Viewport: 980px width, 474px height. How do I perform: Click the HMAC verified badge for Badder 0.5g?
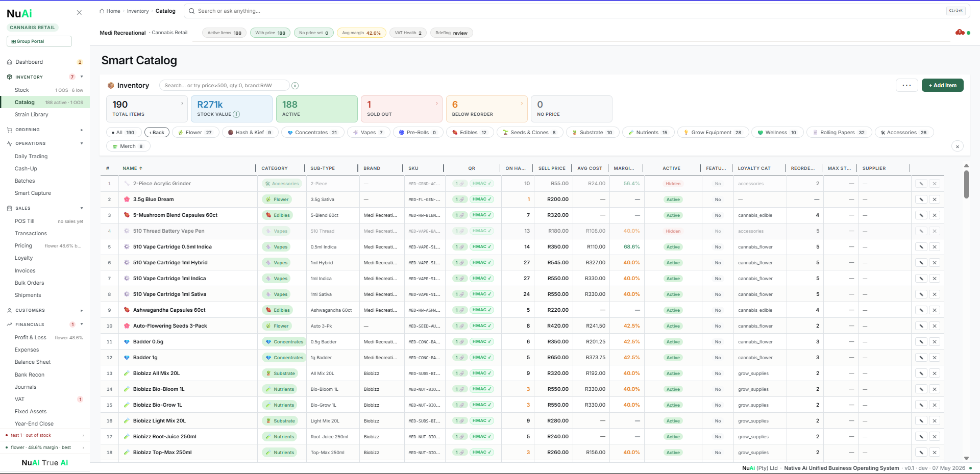481,342
